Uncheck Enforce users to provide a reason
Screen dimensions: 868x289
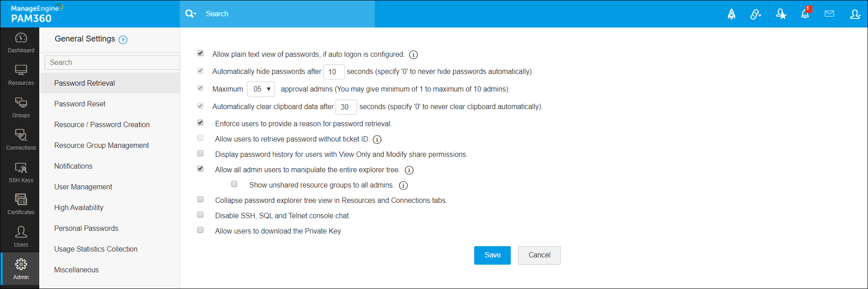(x=201, y=123)
